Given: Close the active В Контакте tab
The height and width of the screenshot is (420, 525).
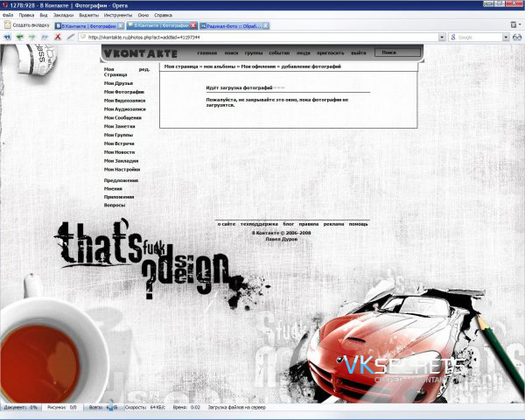Looking at the screenshot, I should (193, 25).
